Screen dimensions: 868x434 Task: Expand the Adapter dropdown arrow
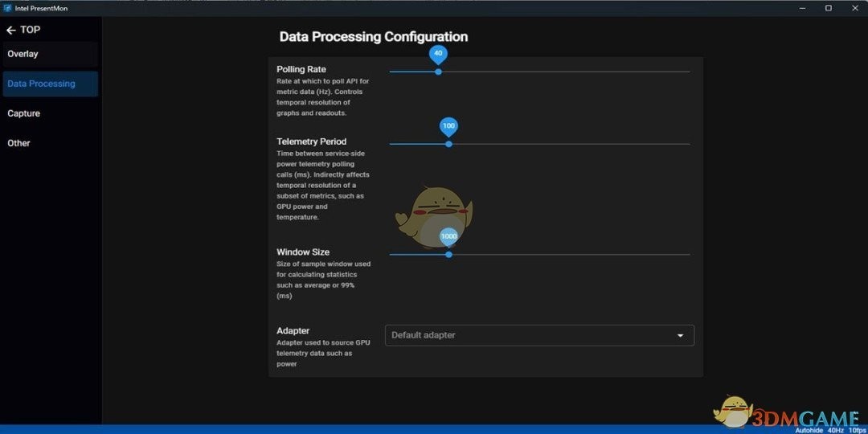[680, 335]
